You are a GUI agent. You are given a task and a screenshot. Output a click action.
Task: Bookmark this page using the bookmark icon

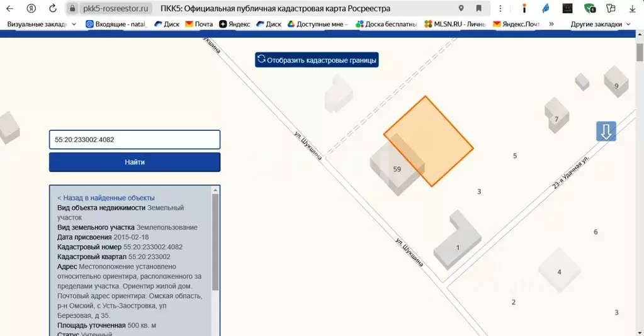[479, 9]
